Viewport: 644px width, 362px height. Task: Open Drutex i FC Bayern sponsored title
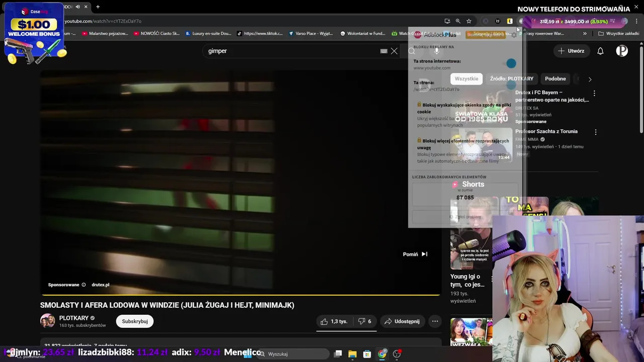pyautogui.click(x=552, y=96)
